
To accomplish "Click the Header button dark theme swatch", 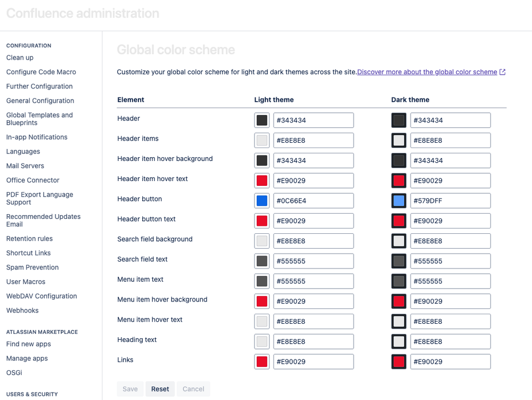I will point(399,200).
